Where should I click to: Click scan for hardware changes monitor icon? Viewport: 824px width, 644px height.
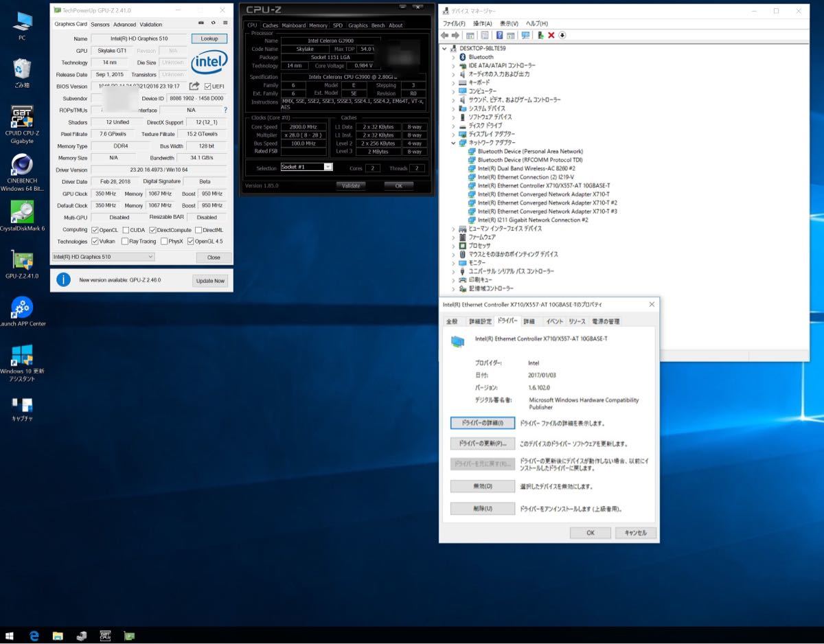[x=525, y=35]
